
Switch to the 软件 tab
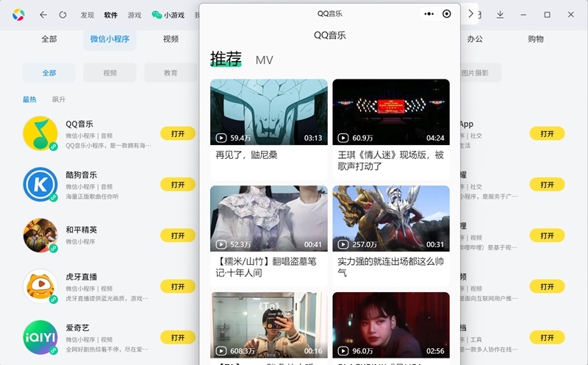[111, 15]
